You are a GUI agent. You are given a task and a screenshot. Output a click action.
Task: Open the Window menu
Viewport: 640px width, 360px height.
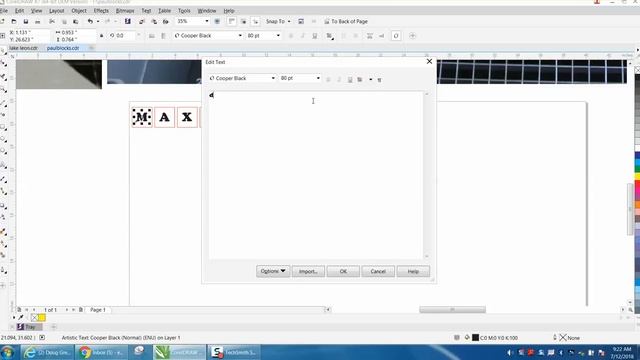click(207, 11)
